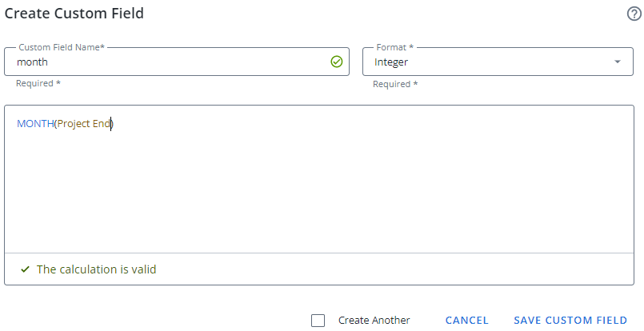Click SAVE CUSTOM FIELD button
This screenshot has width=644, height=331.
coord(570,321)
